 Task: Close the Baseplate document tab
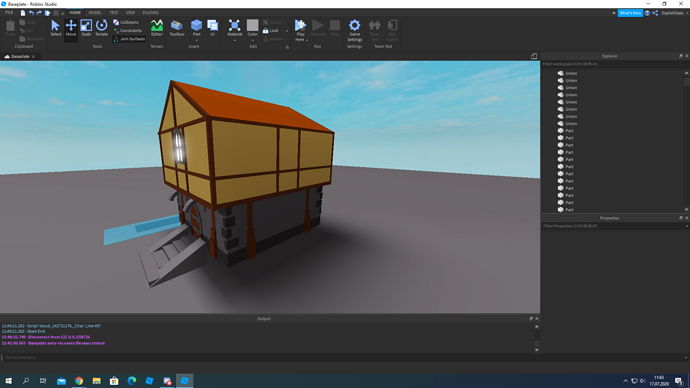(33, 56)
